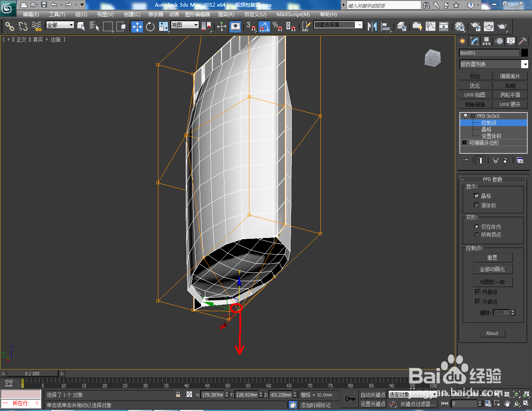This screenshot has width=532, height=411.
Task: Click the Set Key large key icon
Action: coord(350,399)
